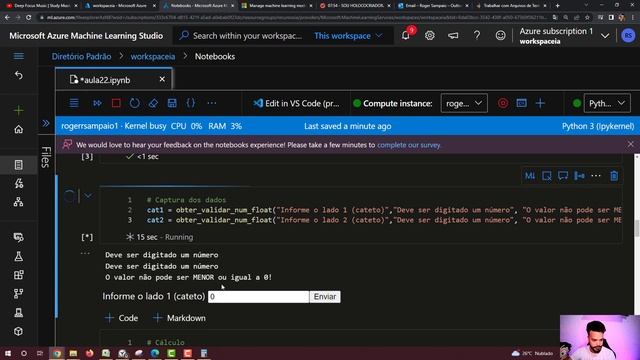Open new browser tab plus
This screenshot has width=640, height=360.
[558, 6]
